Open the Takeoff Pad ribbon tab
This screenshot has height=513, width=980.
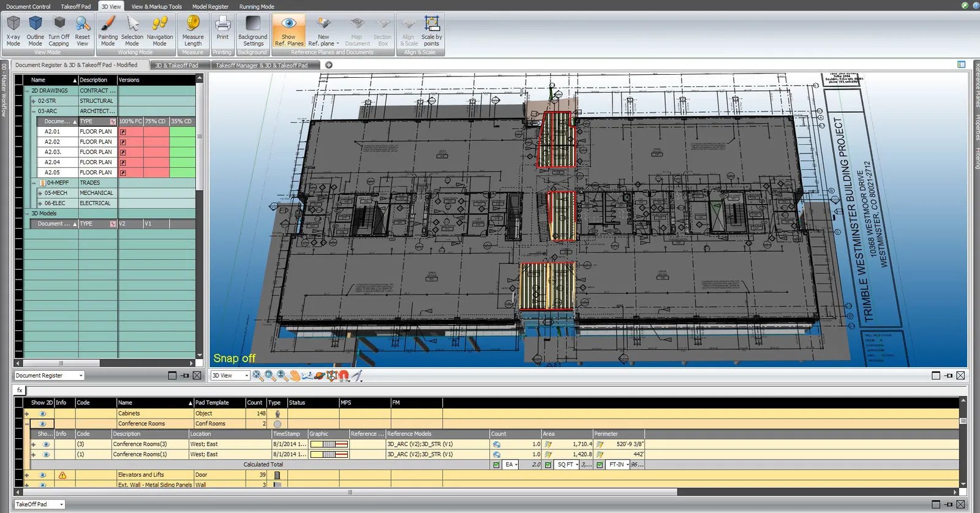[75, 6]
